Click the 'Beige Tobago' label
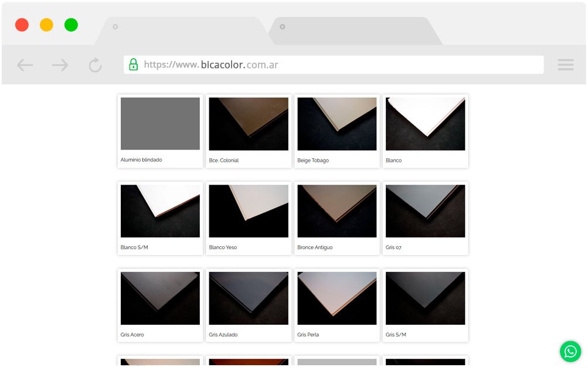Image resolution: width=588 pixels, height=374 pixels. [x=313, y=161]
